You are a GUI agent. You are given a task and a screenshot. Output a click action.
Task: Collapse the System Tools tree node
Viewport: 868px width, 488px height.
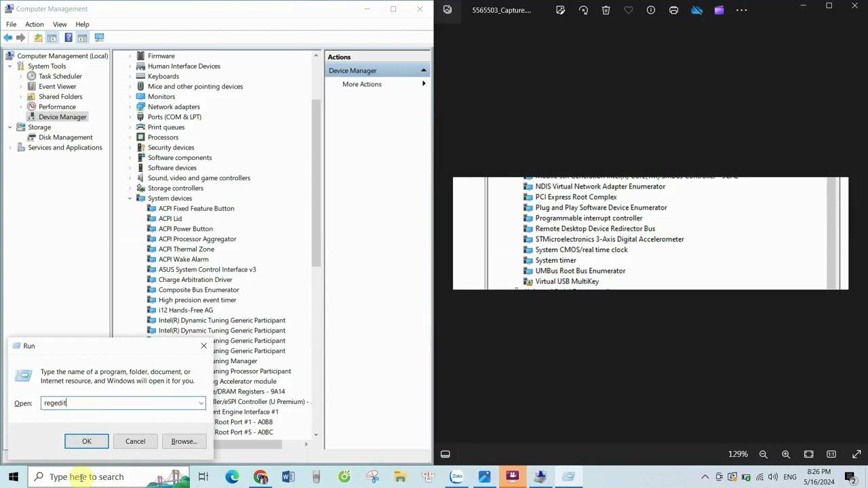[10, 66]
